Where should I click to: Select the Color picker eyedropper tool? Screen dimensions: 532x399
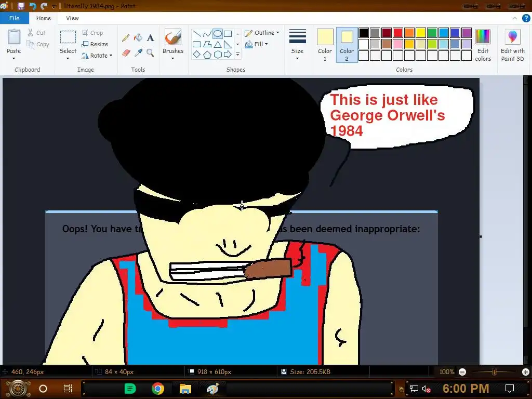tap(138, 53)
